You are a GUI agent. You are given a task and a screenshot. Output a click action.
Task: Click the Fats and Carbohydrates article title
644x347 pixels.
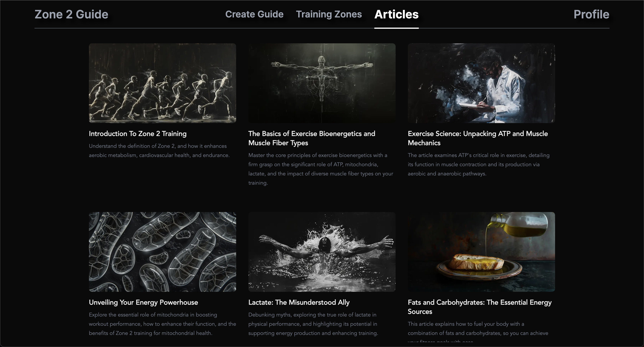point(479,307)
